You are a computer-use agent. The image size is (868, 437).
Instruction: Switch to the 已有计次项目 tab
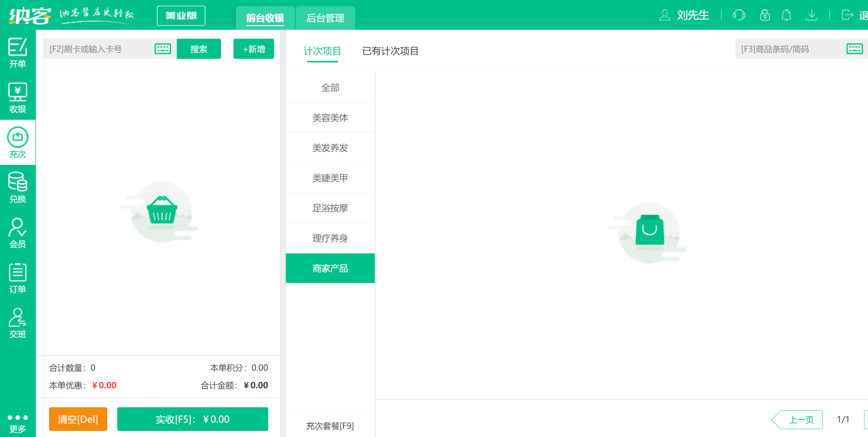391,51
